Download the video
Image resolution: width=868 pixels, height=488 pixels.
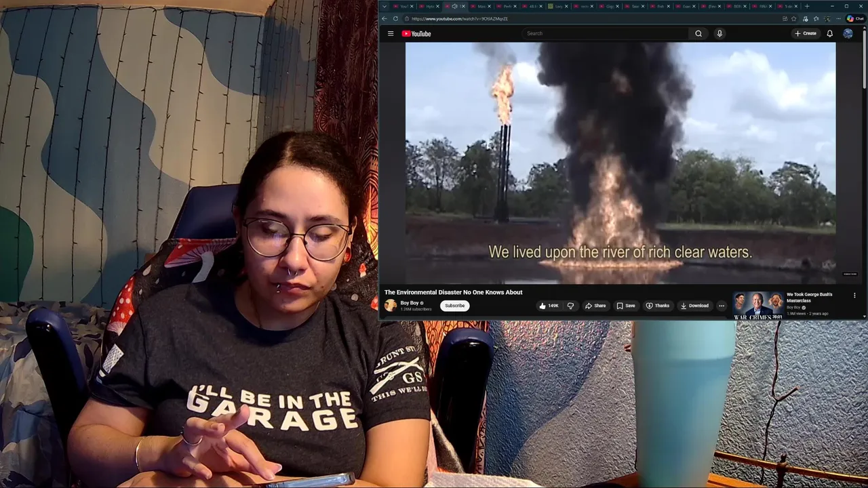[x=694, y=306]
